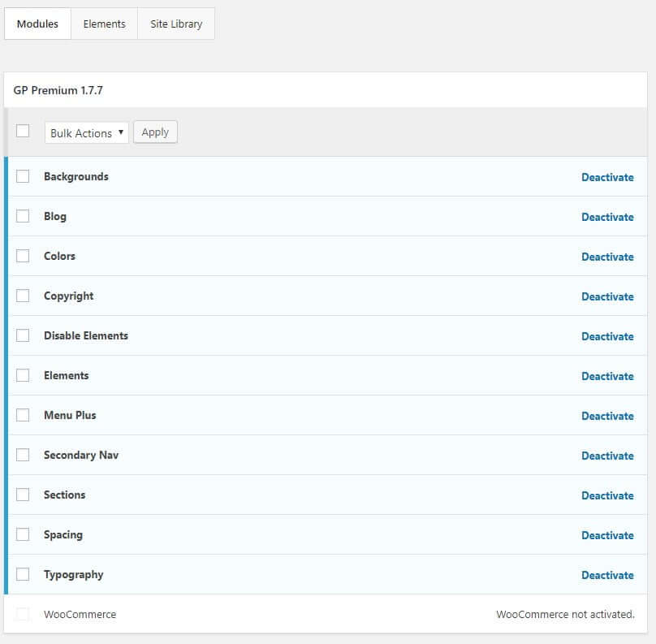Click the Typography module name

click(x=73, y=574)
